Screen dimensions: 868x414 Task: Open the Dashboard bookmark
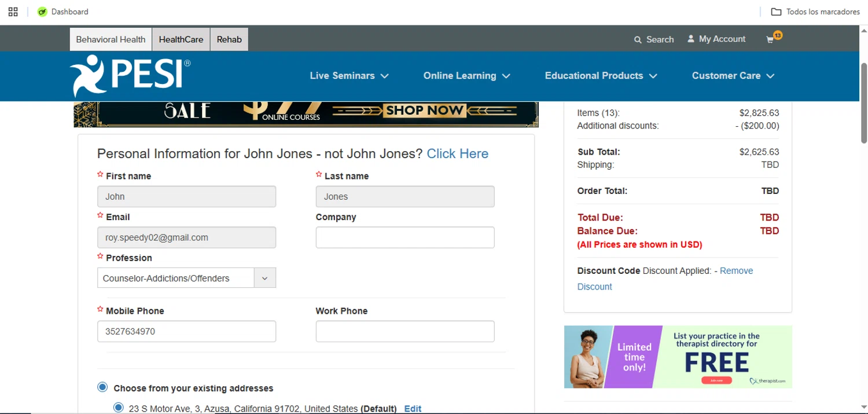tap(62, 12)
